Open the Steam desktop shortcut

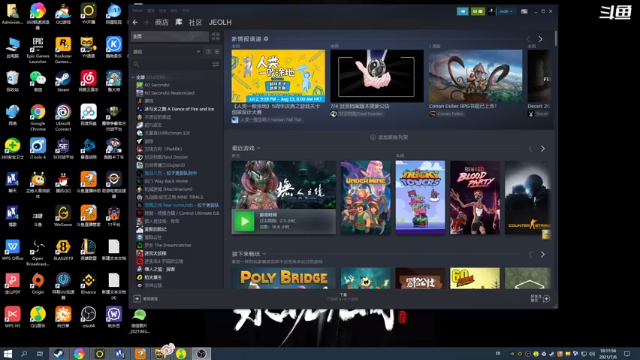pos(63,82)
